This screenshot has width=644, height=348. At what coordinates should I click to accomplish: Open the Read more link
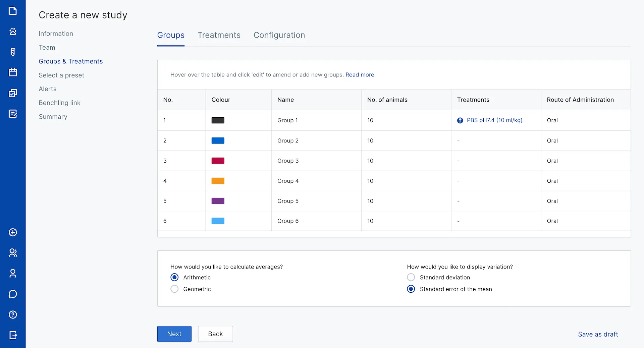pos(360,75)
